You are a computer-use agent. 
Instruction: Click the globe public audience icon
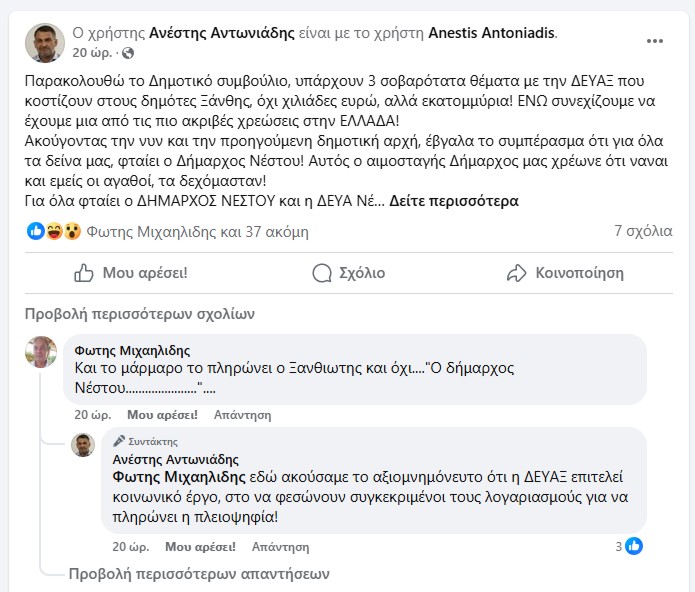(x=126, y=52)
